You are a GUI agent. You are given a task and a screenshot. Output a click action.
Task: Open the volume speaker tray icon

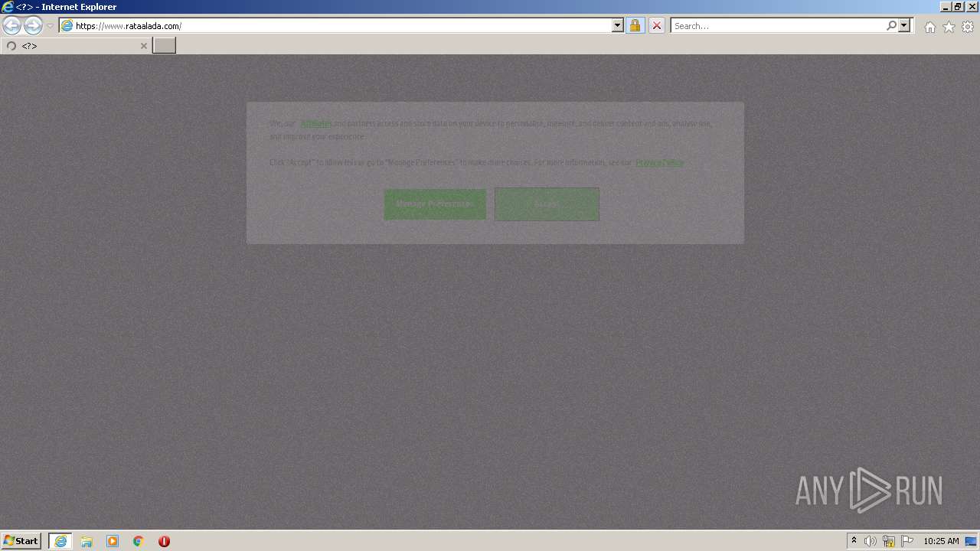tap(871, 541)
